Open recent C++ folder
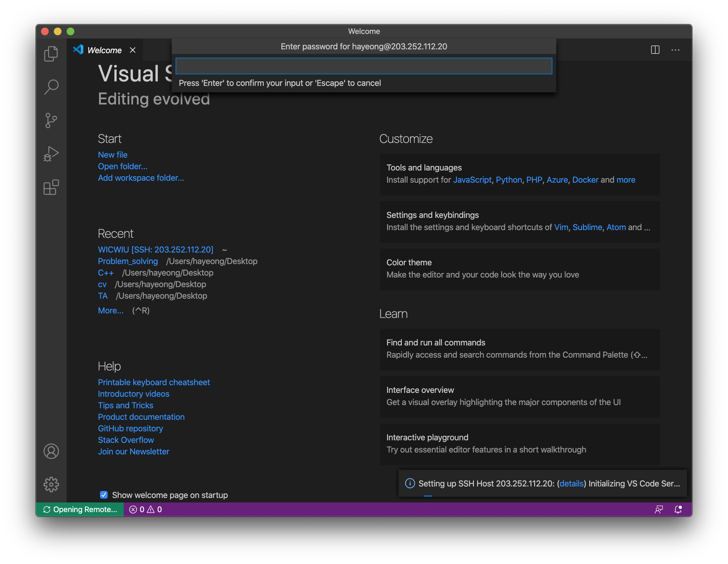Screen dimensions: 728x564 106,273
